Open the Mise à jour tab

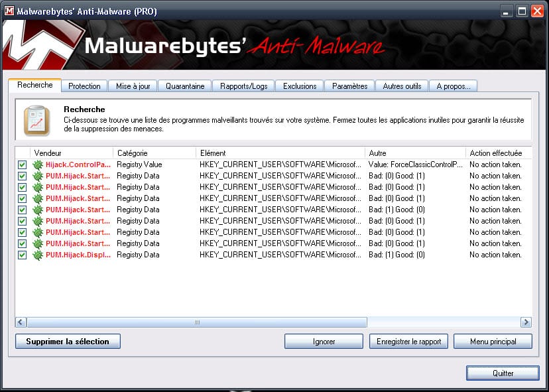(x=133, y=86)
